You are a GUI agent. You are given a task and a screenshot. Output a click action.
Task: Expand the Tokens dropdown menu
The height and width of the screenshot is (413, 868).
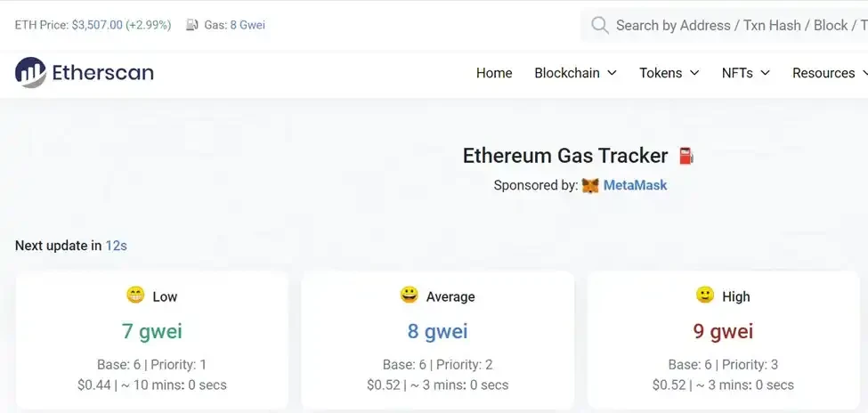pyautogui.click(x=669, y=73)
